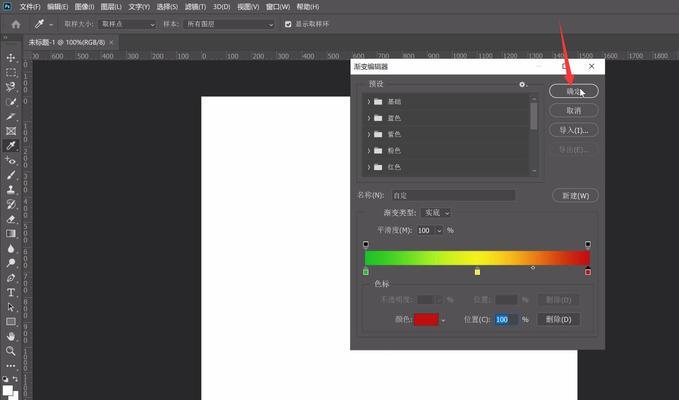Select the Eraser tool
This screenshot has height=400, width=679.
point(11,219)
